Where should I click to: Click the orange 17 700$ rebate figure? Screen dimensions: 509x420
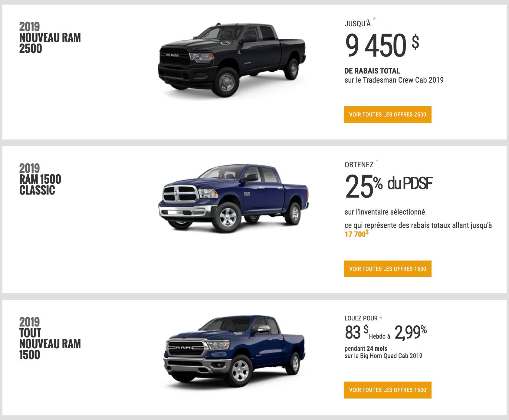[356, 234]
